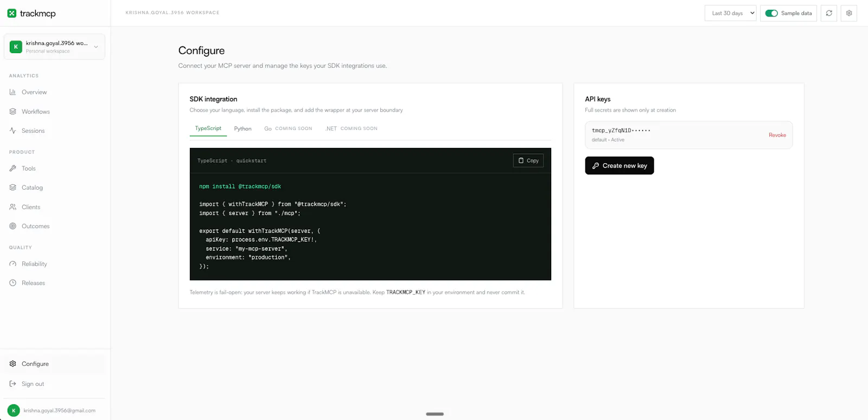Screen dimensions: 868x420
Task: Open settings via top-right gear icon
Action: [849, 13]
